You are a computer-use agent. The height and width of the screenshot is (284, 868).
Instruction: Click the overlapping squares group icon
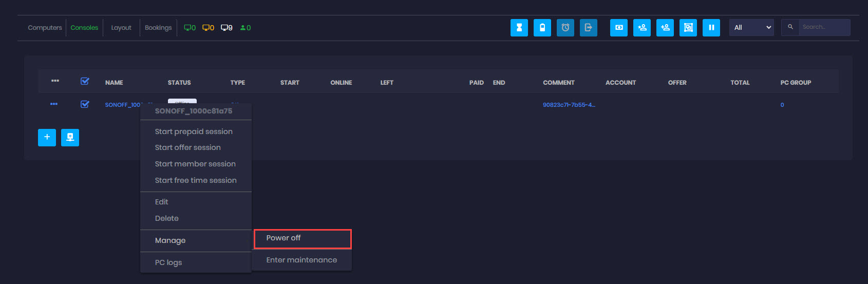pyautogui.click(x=688, y=28)
